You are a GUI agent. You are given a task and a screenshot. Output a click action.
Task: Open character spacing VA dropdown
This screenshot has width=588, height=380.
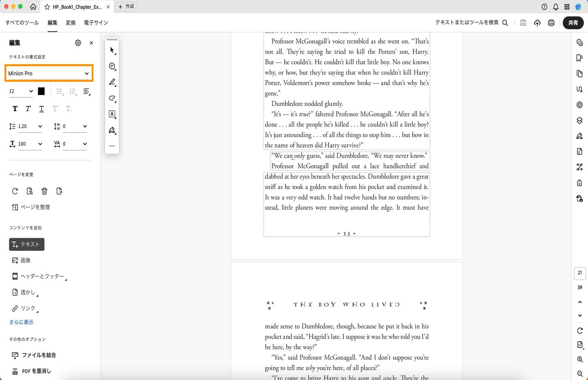75,144
